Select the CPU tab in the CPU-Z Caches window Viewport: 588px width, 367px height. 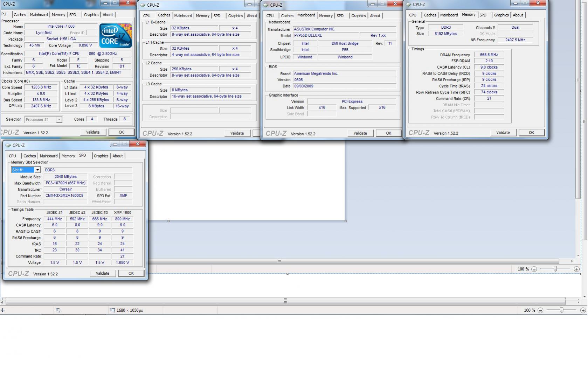click(147, 16)
